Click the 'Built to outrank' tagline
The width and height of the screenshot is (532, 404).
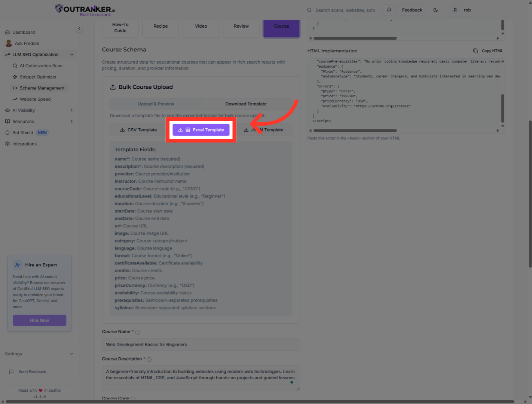95,15
